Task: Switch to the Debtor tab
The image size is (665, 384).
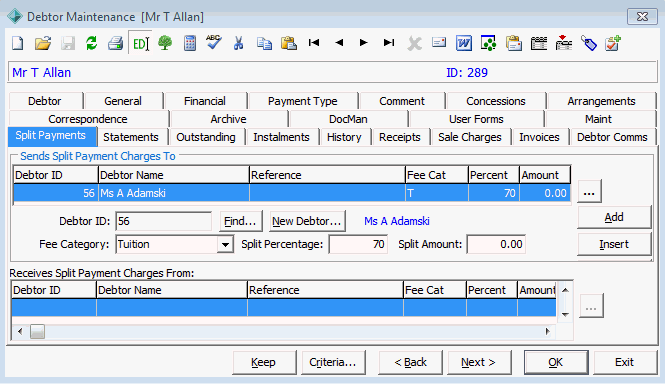Action: [45, 101]
